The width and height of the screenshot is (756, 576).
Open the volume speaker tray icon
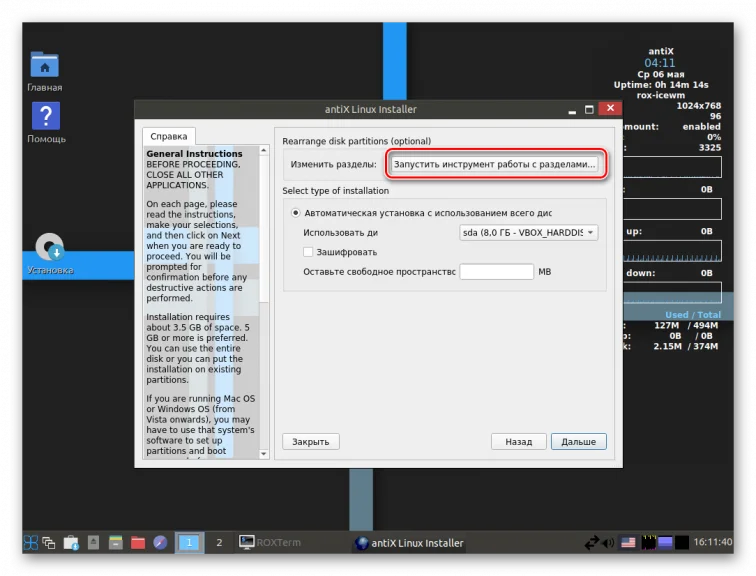coord(608,543)
